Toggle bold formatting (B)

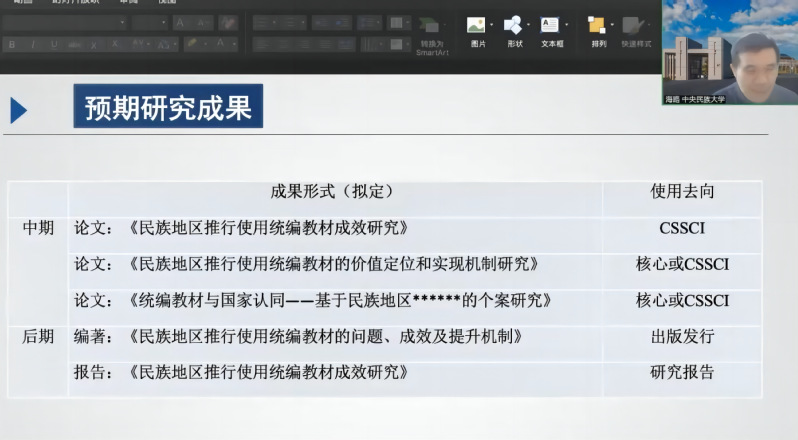pyautogui.click(x=12, y=44)
